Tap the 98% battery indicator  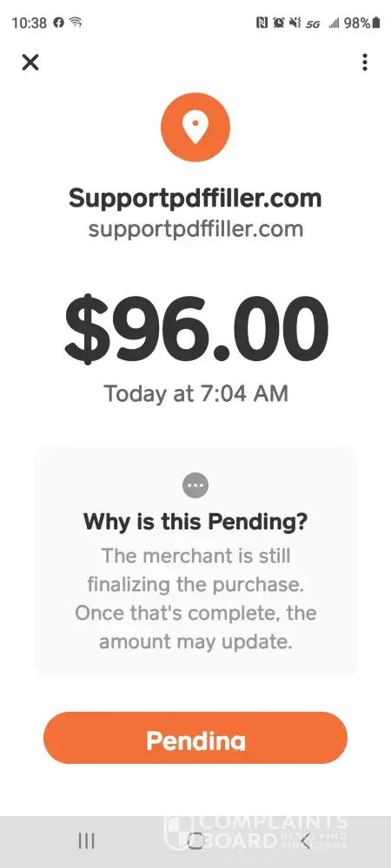pos(362,23)
